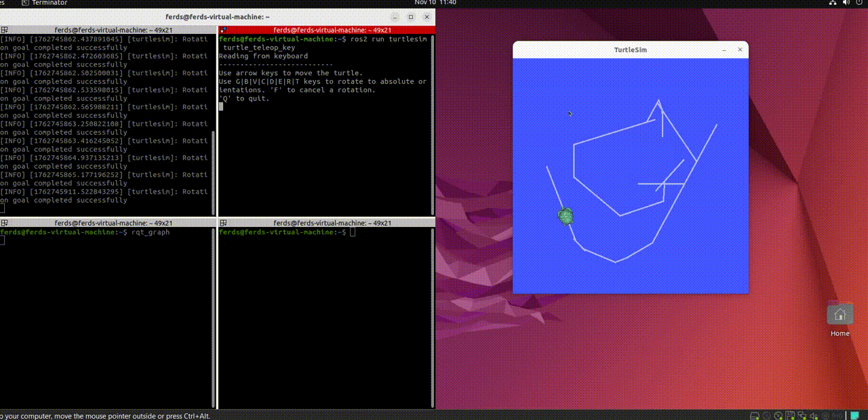The image size is (868, 420).
Task: Click the VM hard disk status icon
Action: pyautogui.click(x=755, y=415)
